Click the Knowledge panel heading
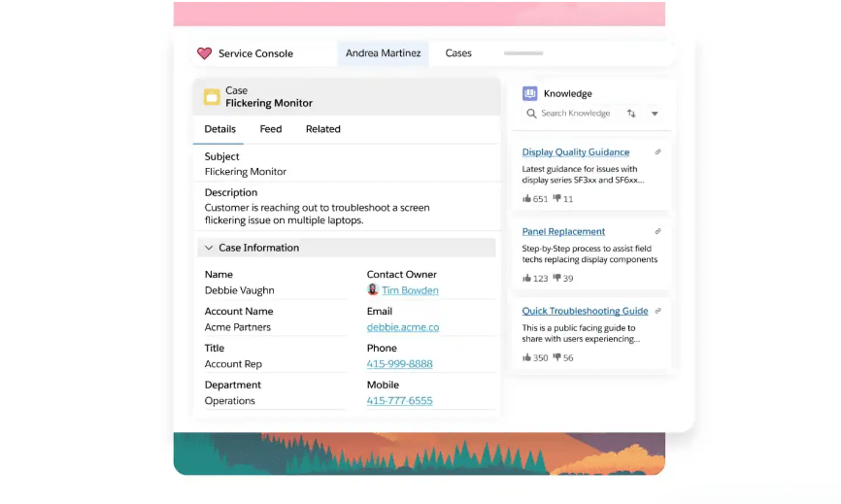Image resolution: width=841 pixels, height=504 pixels. pyautogui.click(x=567, y=93)
